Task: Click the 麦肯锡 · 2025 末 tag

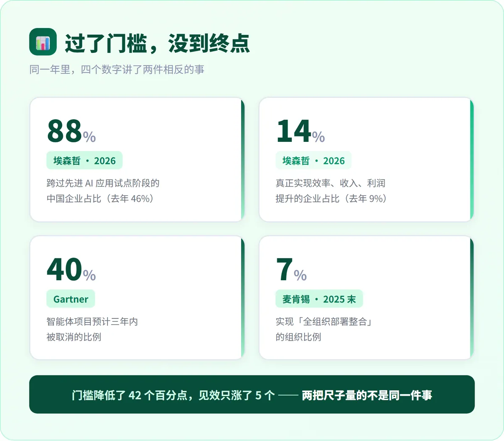Action: pos(319,299)
